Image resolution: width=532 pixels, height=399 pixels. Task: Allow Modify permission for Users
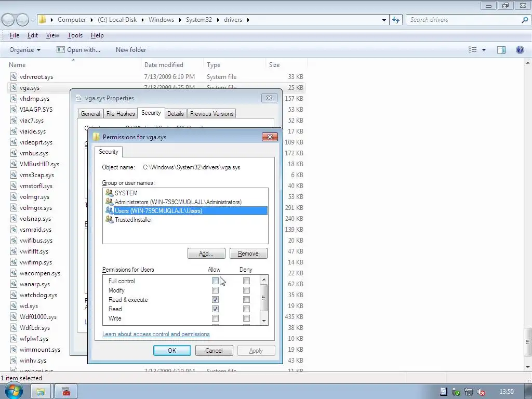tap(215, 290)
